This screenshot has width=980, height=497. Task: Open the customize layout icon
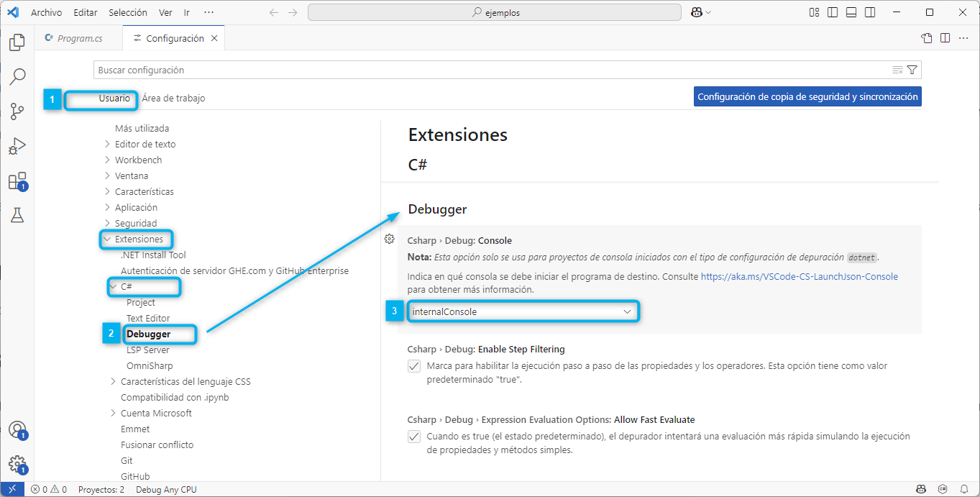(815, 12)
